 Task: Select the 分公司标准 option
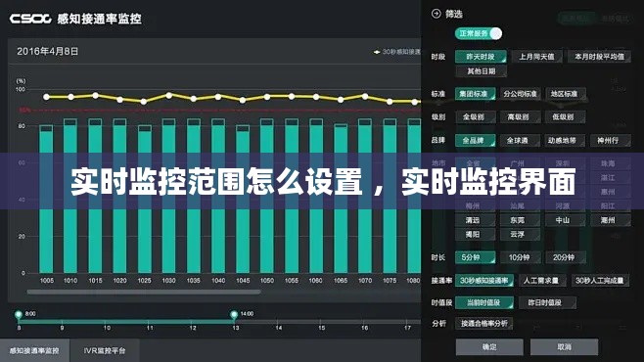[520, 94]
